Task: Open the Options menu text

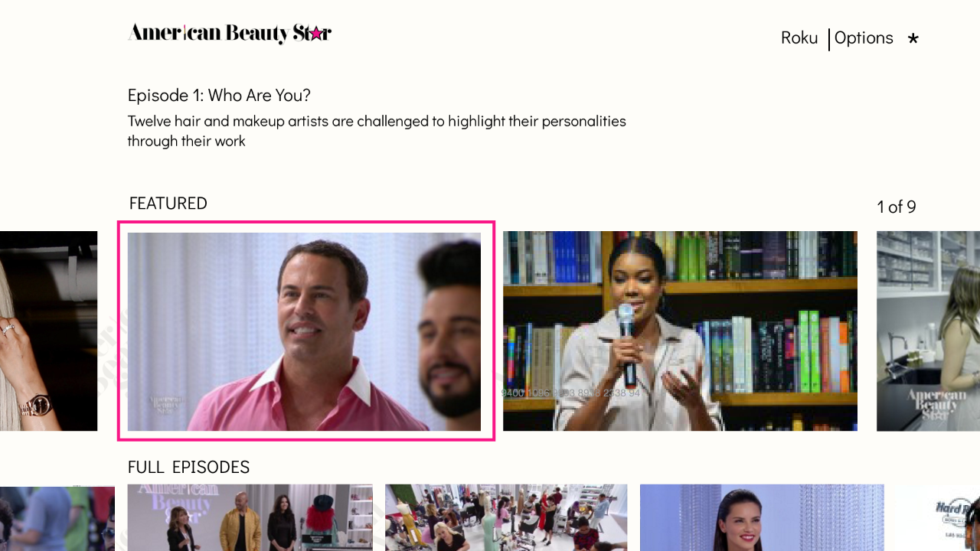Action: pyautogui.click(x=864, y=38)
